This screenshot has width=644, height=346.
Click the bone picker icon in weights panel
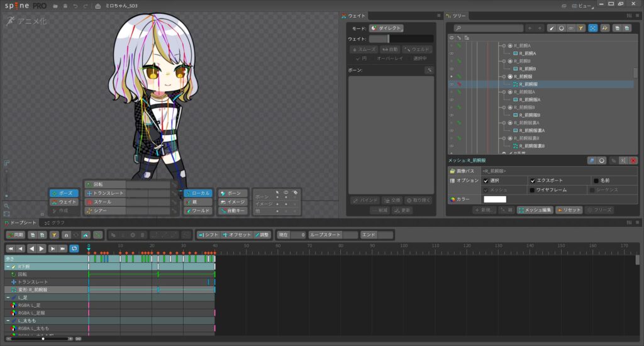pyautogui.click(x=429, y=70)
